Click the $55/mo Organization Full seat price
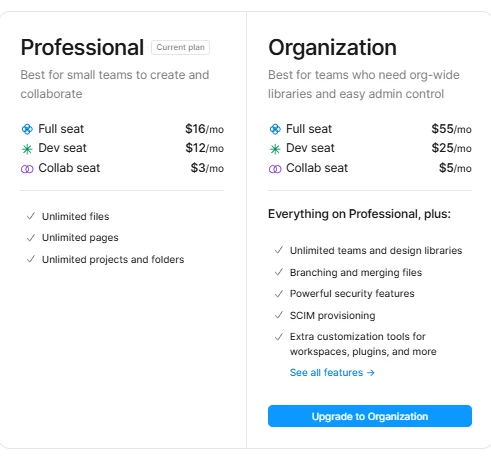 [451, 129]
